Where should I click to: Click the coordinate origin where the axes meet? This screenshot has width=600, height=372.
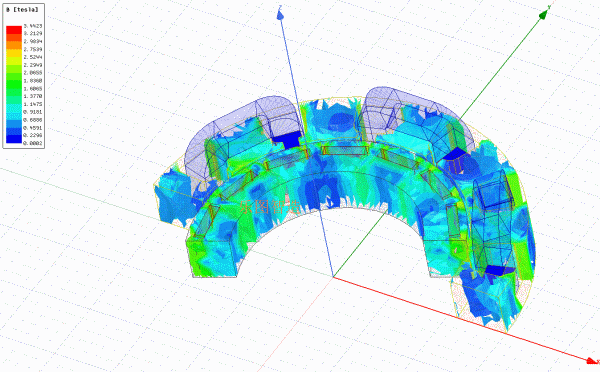333,277
